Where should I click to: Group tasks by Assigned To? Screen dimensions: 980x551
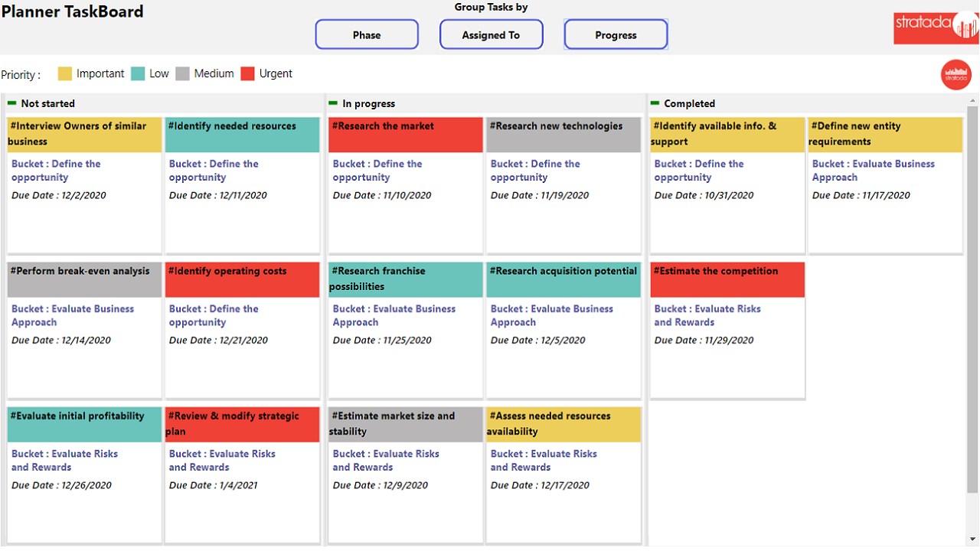[x=491, y=35]
